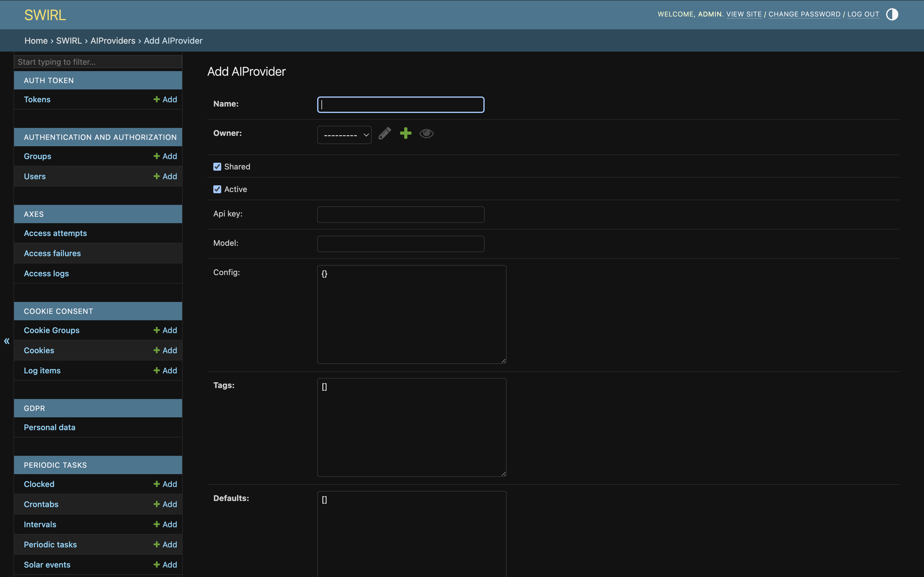Uncheck the Shared checkbox
The height and width of the screenshot is (577, 924).
(x=217, y=166)
